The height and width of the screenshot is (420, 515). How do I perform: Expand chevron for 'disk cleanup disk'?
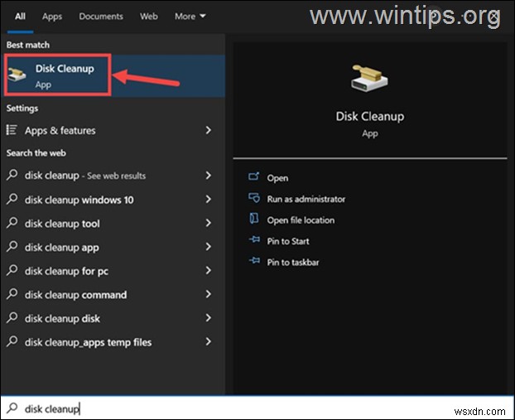click(208, 317)
